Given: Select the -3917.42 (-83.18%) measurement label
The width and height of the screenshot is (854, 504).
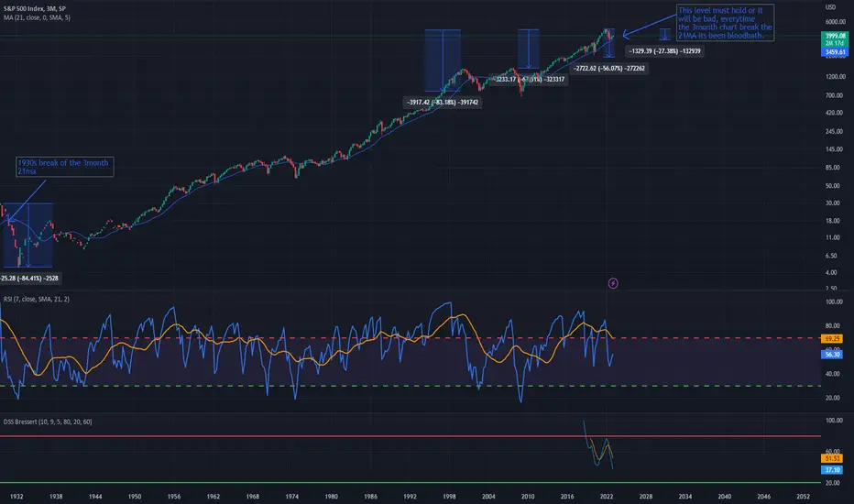Looking at the screenshot, I should [x=443, y=102].
